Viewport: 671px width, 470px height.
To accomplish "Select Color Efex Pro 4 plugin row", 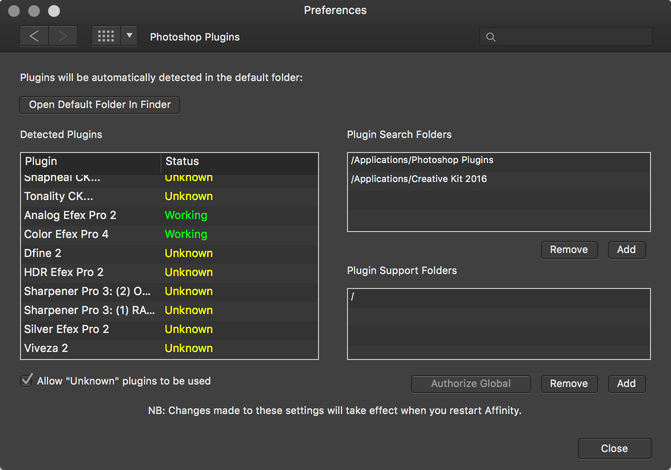I will (169, 234).
